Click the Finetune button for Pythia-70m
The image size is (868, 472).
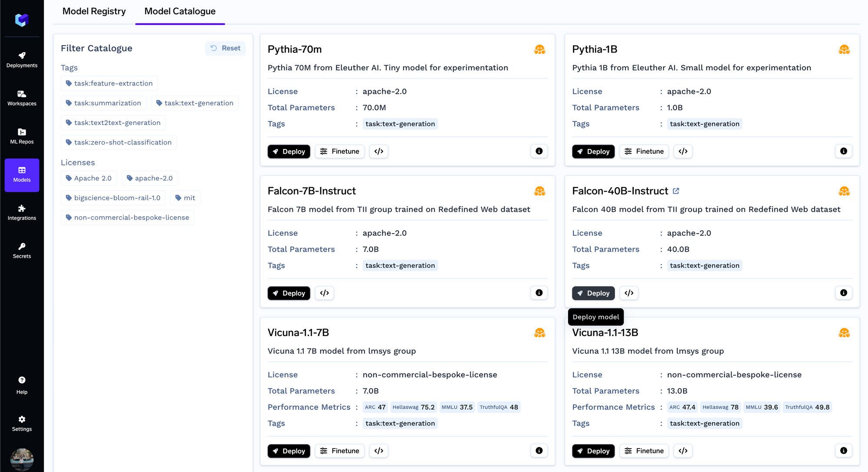click(339, 151)
